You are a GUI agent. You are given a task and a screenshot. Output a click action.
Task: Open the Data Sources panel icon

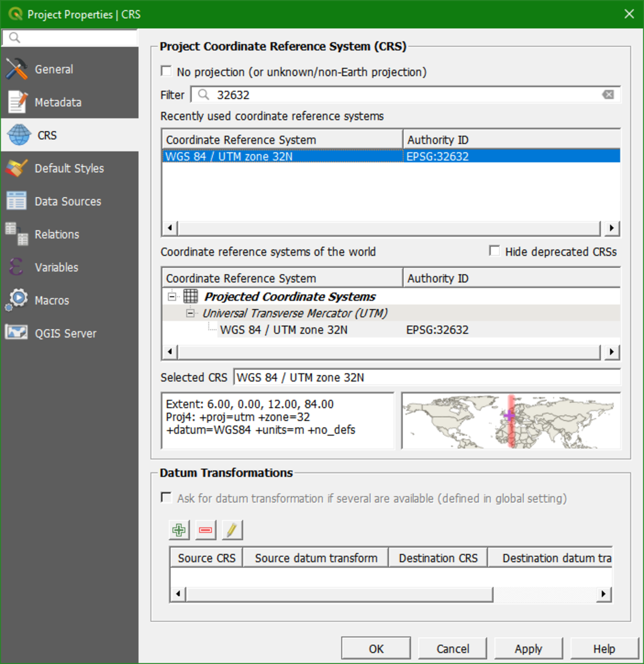click(x=17, y=201)
